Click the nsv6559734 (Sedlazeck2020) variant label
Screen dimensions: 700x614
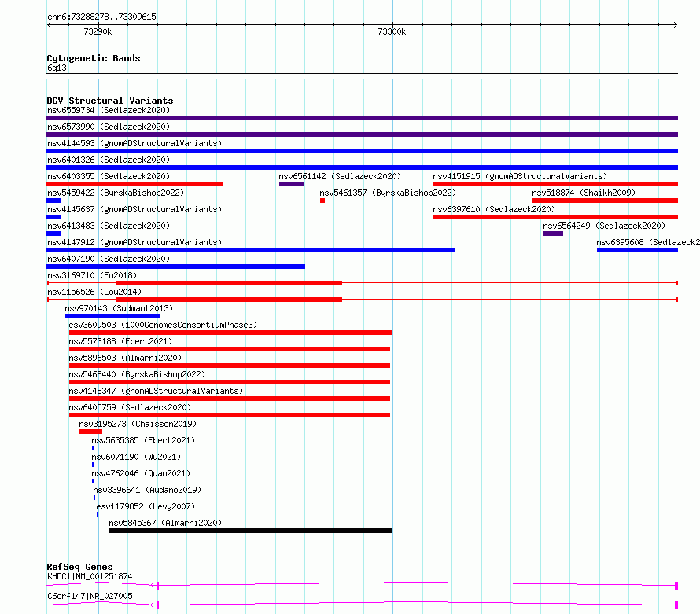[x=109, y=110]
